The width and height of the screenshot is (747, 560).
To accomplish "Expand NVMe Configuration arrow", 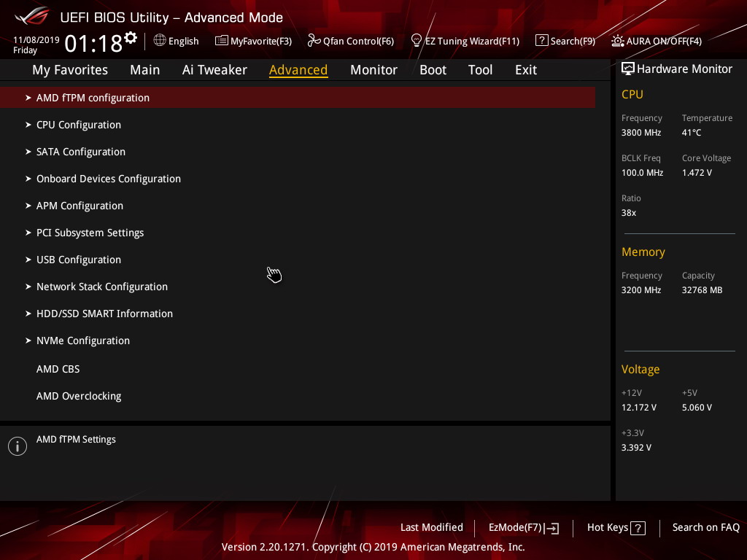I will pyautogui.click(x=28, y=341).
